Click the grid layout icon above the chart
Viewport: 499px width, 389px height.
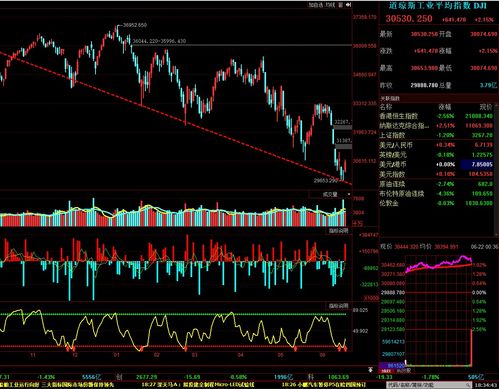coord(340,5)
